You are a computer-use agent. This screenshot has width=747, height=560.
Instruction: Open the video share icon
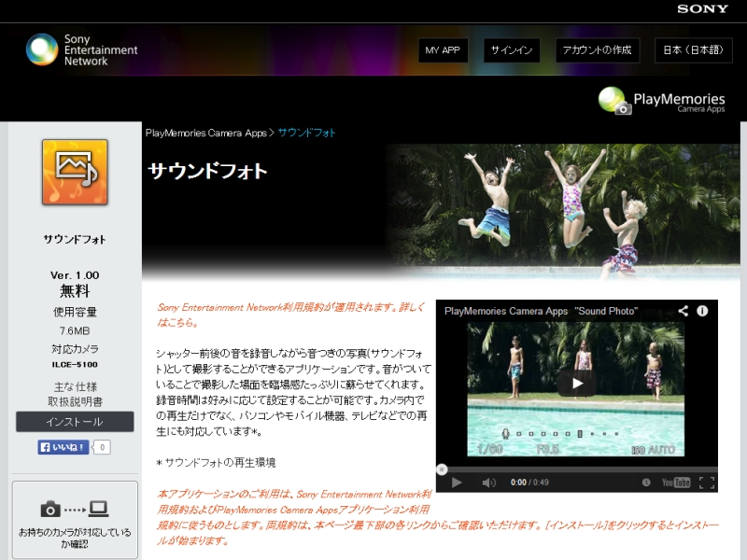(x=684, y=311)
